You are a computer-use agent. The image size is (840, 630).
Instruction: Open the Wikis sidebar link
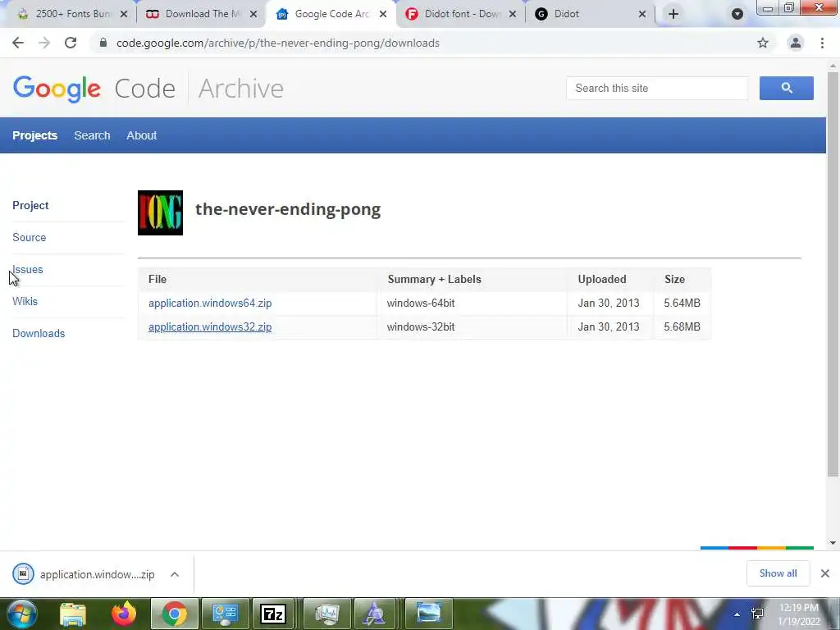[25, 301]
